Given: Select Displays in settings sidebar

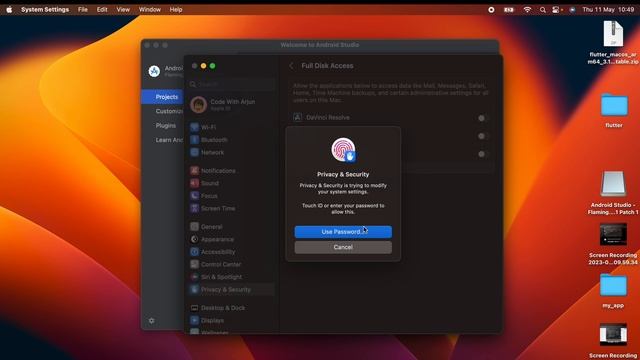Looking at the screenshot, I should click(x=232, y=320).
